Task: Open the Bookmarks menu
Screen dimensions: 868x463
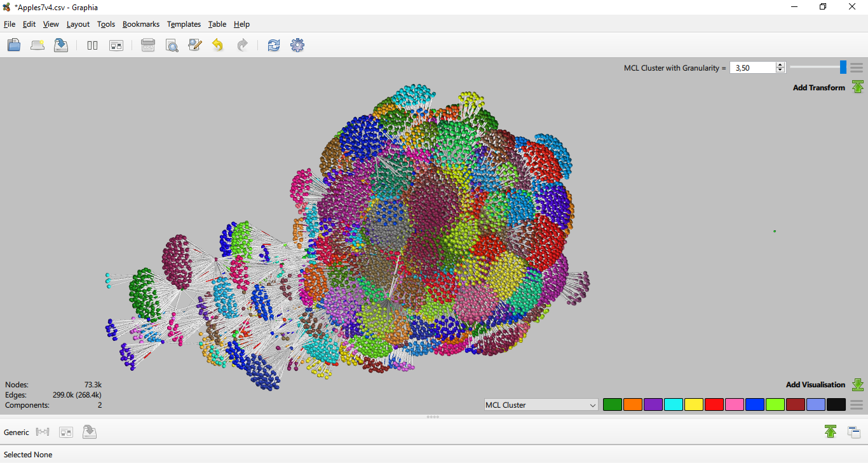Action: [141, 24]
